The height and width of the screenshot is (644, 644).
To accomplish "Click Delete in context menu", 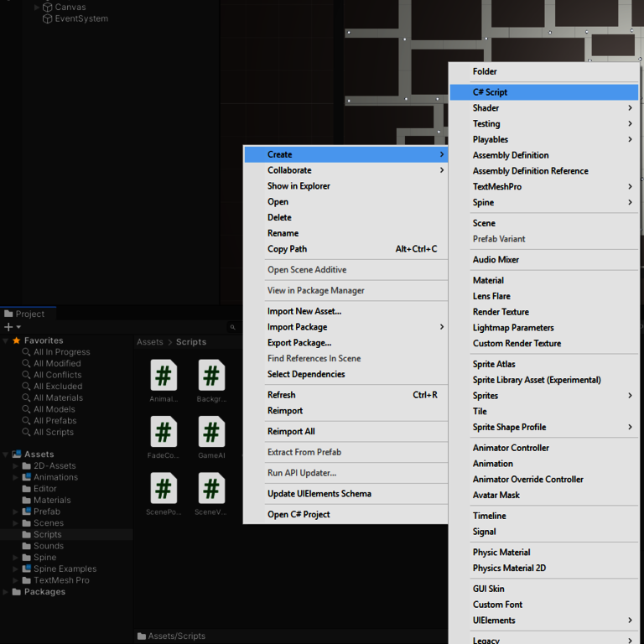I will click(345, 217).
